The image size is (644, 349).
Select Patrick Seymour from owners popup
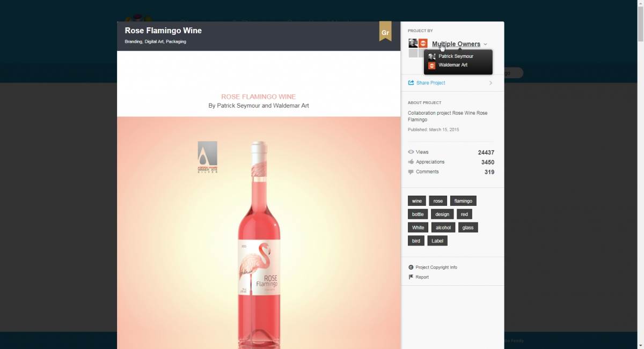pos(456,56)
